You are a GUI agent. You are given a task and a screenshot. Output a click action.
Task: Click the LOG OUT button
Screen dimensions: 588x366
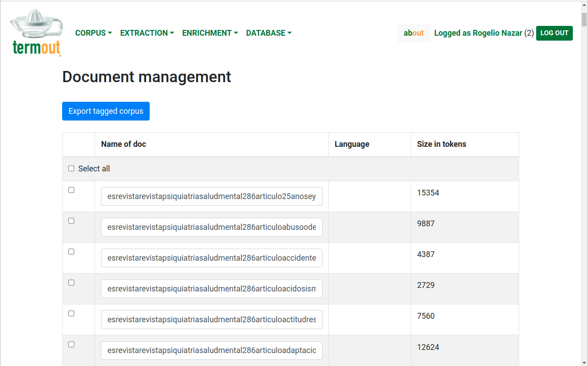click(x=554, y=33)
